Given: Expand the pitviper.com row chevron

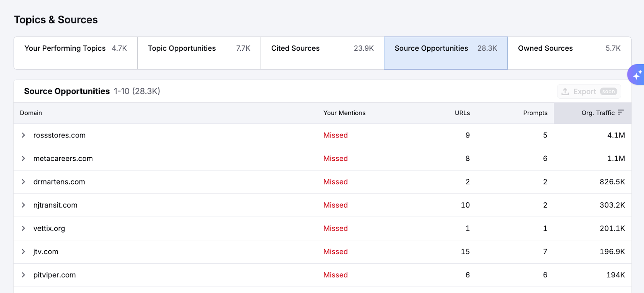Looking at the screenshot, I should pyautogui.click(x=23, y=275).
